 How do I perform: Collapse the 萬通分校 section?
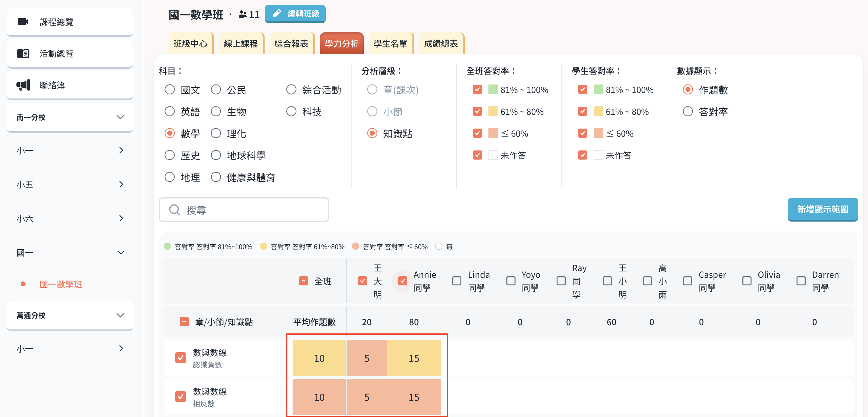(x=70, y=315)
